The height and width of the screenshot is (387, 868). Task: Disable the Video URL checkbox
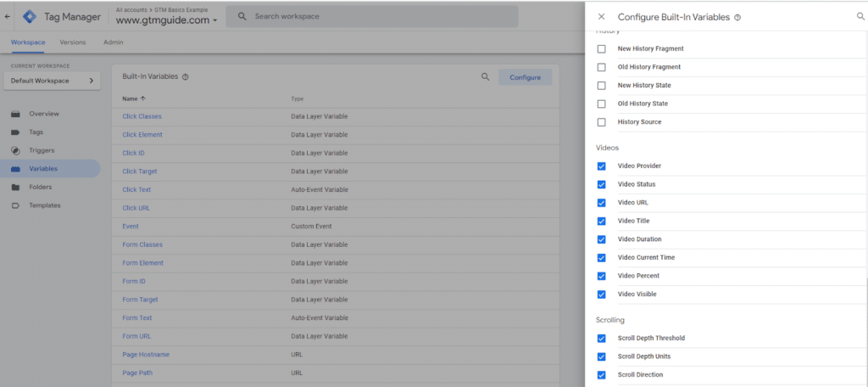click(x=602, y=203)
